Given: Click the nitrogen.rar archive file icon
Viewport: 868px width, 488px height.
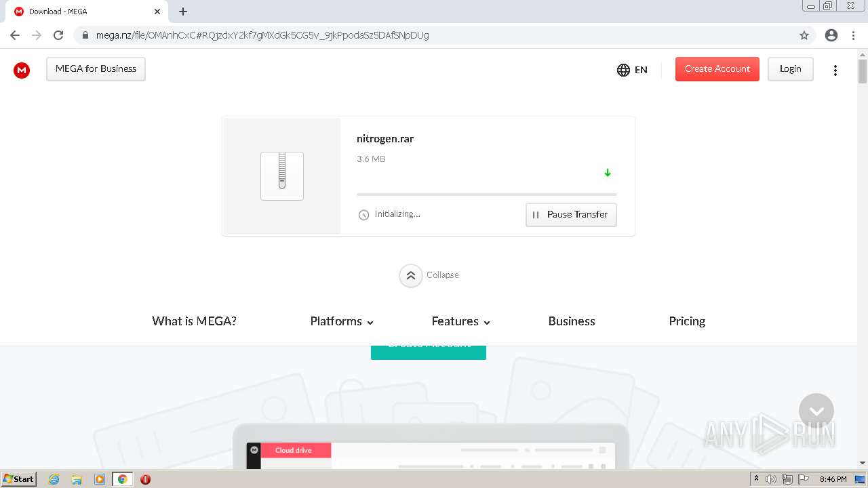Looking at the screenshot, I should [x=282, y=176].
